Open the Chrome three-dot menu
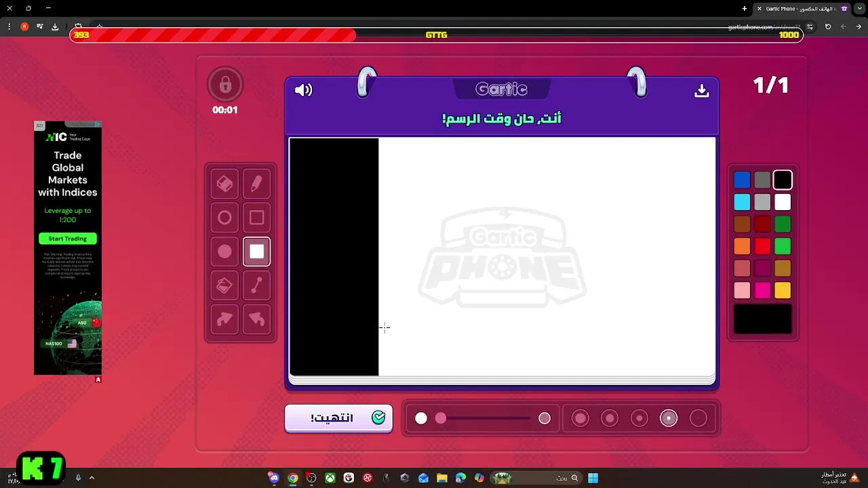Screen dimensions: 868x488 pyautogui.click(x=9, y=26)
